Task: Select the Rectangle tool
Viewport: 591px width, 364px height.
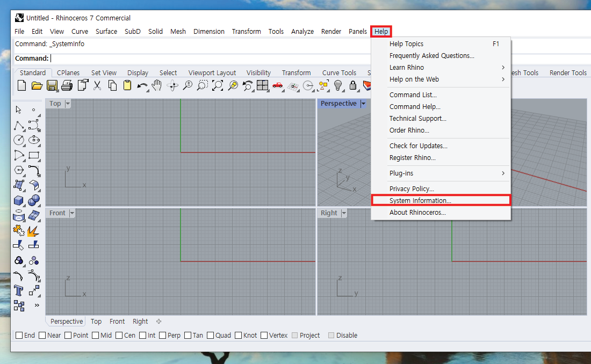Action: coord(34,155)
